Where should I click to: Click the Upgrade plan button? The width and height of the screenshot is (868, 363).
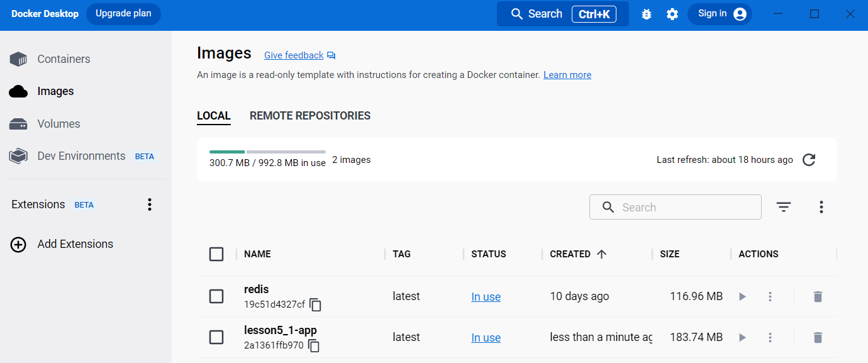[123, 14]
